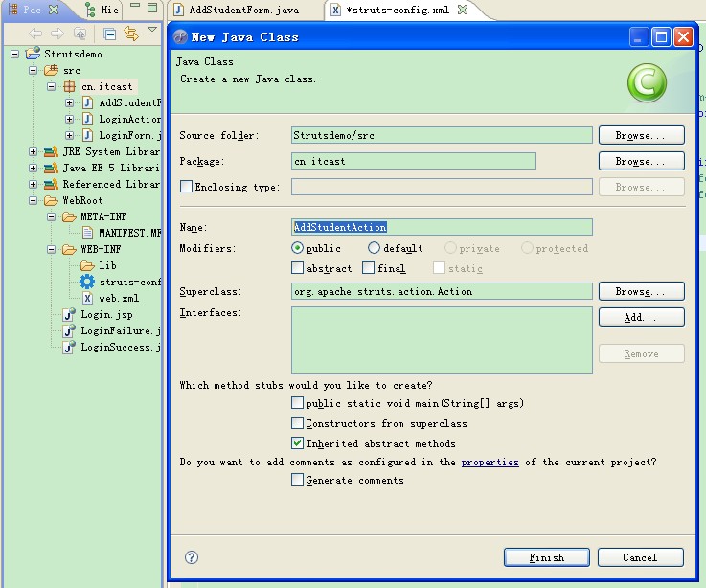Click the Name field with AddStudentAction
Viewport: 706px width, 588px height.
pyautogui.click(x=442, y=227)
